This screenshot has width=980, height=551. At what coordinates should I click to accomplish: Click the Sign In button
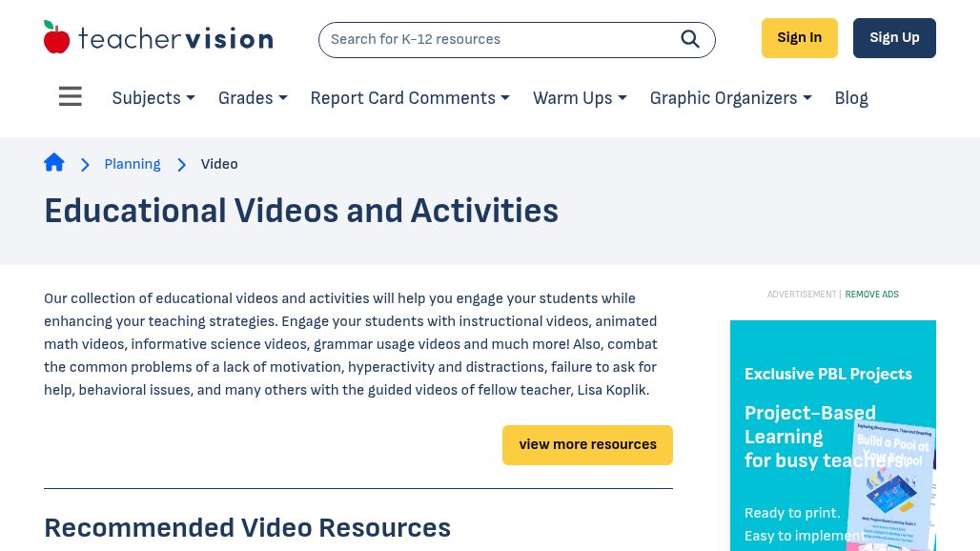pyautogui.click(x=799, y=38)
